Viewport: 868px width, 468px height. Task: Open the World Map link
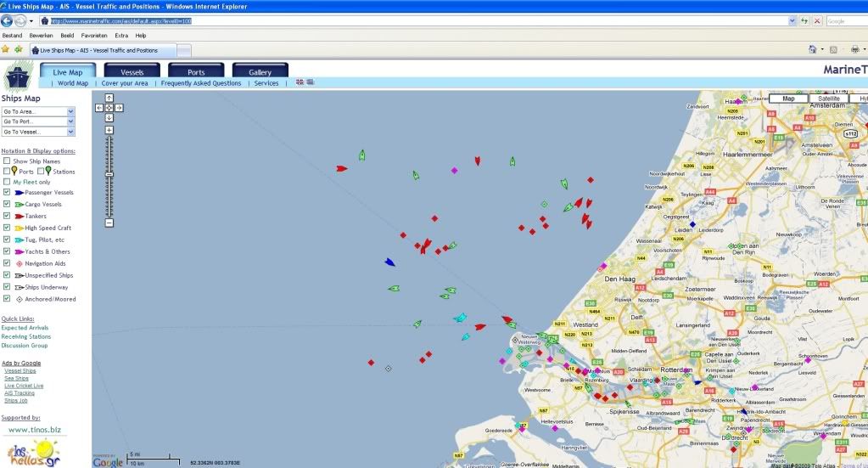pos(73,83)
